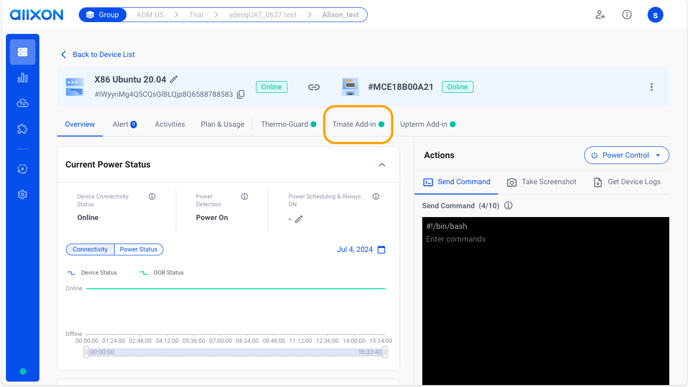Navigate to ADM US breadcrumb
Image resolution: width=688 pixels, height=387 pixels.
(x=150, y=15)
